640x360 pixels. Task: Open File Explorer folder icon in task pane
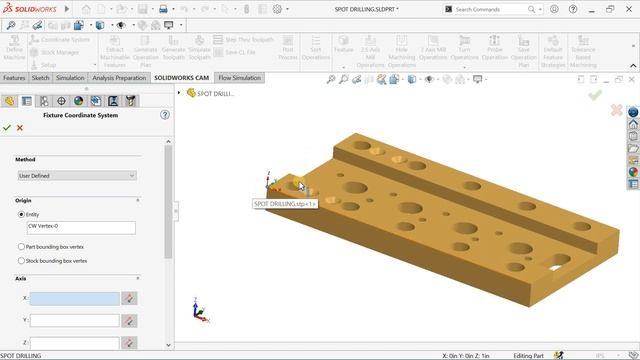click(x=633, y=148)
